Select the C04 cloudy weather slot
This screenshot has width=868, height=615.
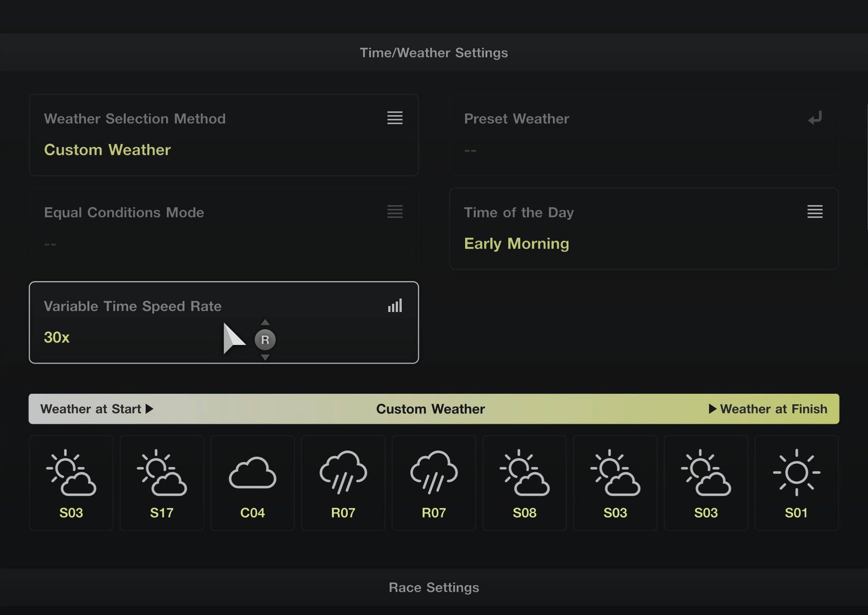[252, 483]
